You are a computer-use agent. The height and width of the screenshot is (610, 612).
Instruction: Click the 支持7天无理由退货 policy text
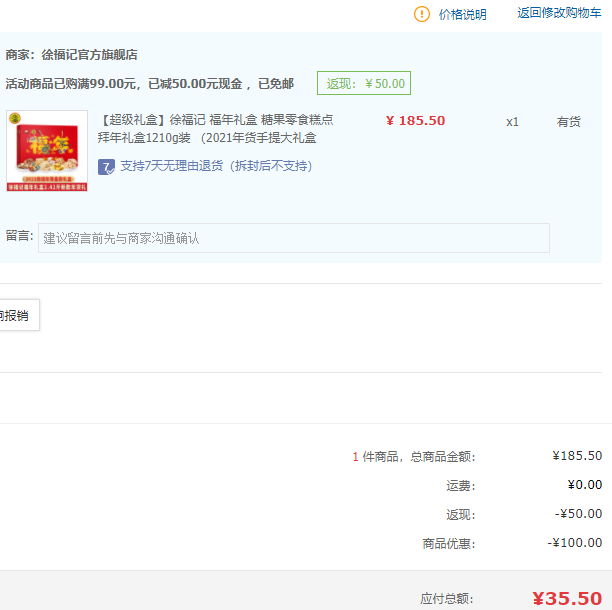(x=216, y=165)
